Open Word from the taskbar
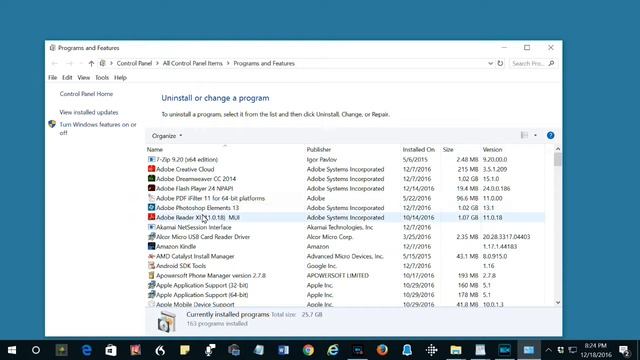 (x=283, y=350)
